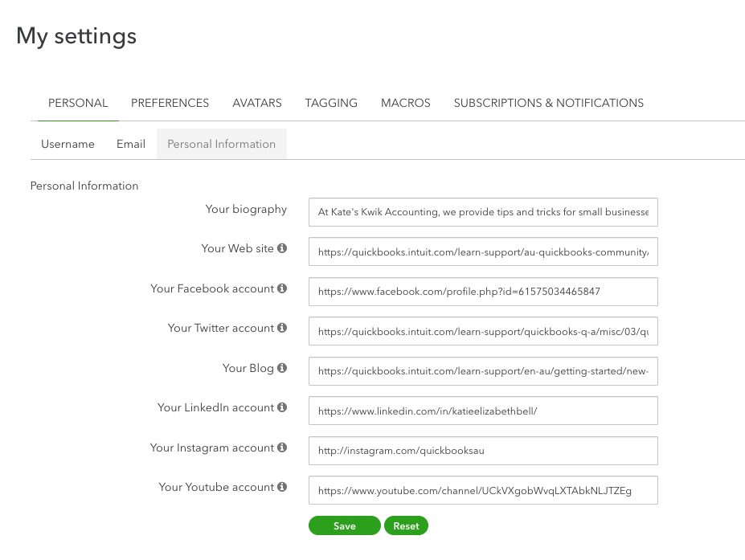Click info icon beside Your Twitter account
Image resolution: width=745 pixels, height=560 pixels.
[282, 328]
